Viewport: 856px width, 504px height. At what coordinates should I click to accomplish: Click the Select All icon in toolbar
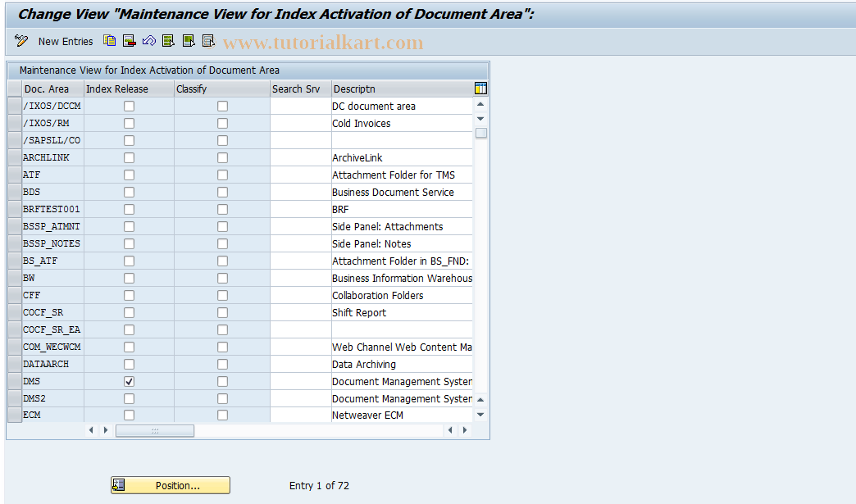click(169, 41)
